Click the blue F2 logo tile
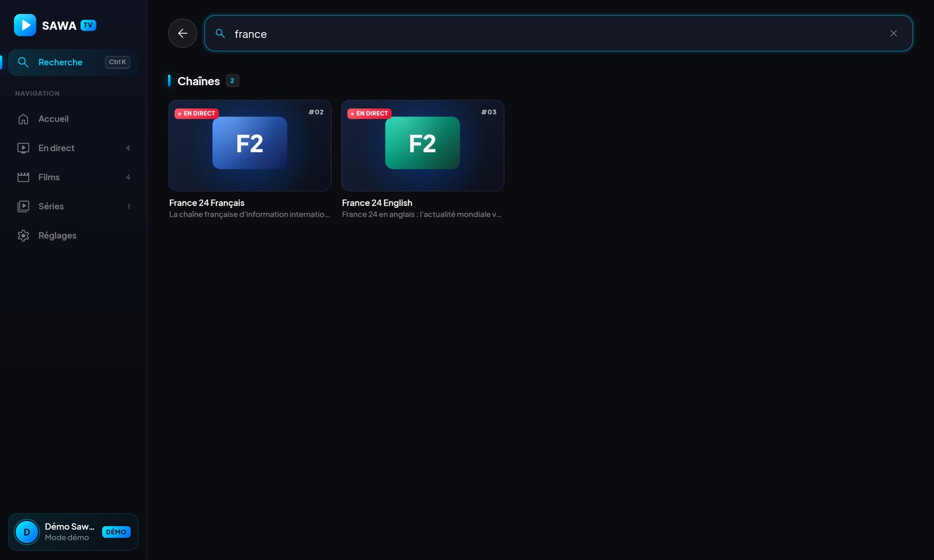Image resolution: width=934 pixels, height=560 pixels. (x=250, y=143)
